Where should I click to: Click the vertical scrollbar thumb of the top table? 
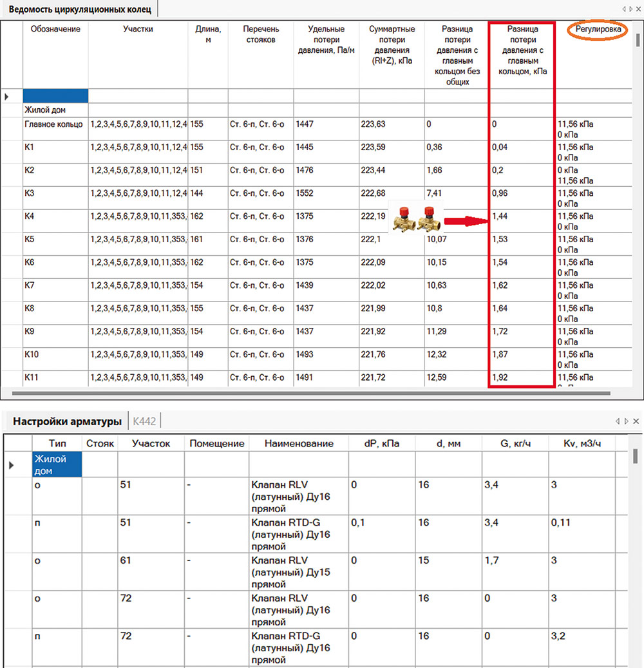pyautogui.click(x=638, y=40)
